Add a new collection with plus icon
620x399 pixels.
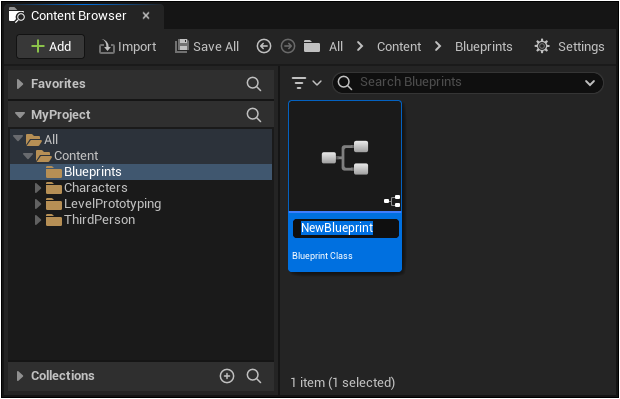pos(227,376)
